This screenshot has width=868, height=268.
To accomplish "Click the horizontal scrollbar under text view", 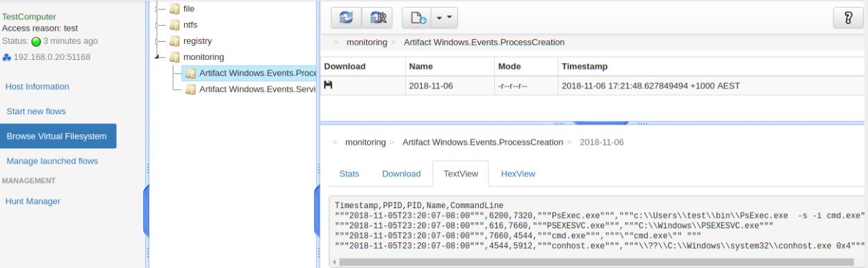I will click(597, 262).
